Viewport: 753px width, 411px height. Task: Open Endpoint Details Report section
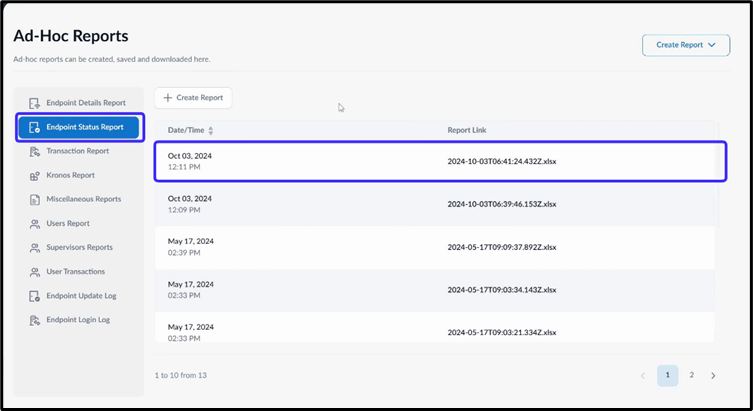coord(79,103)
